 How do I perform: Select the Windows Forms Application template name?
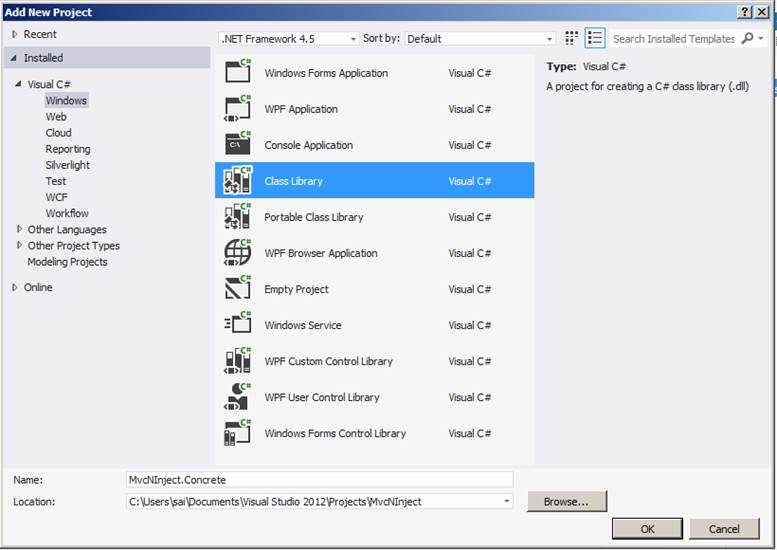click(326, 73)
